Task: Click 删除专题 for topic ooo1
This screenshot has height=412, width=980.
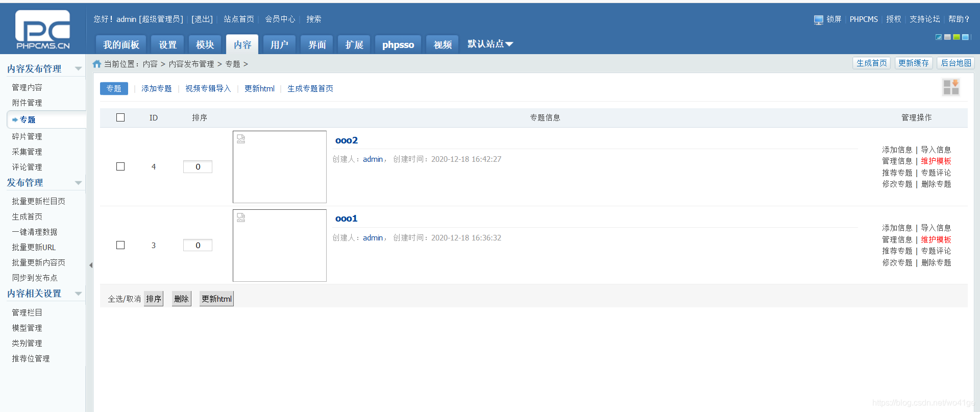Action: coord(936,262)
